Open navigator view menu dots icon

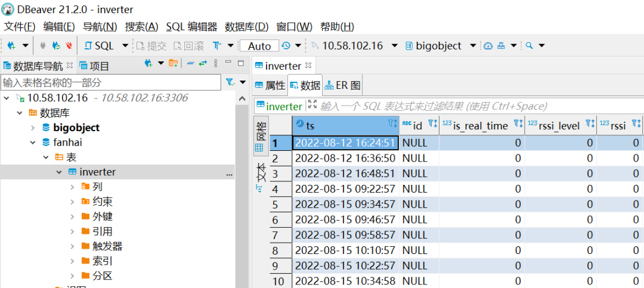pos(216,63)
